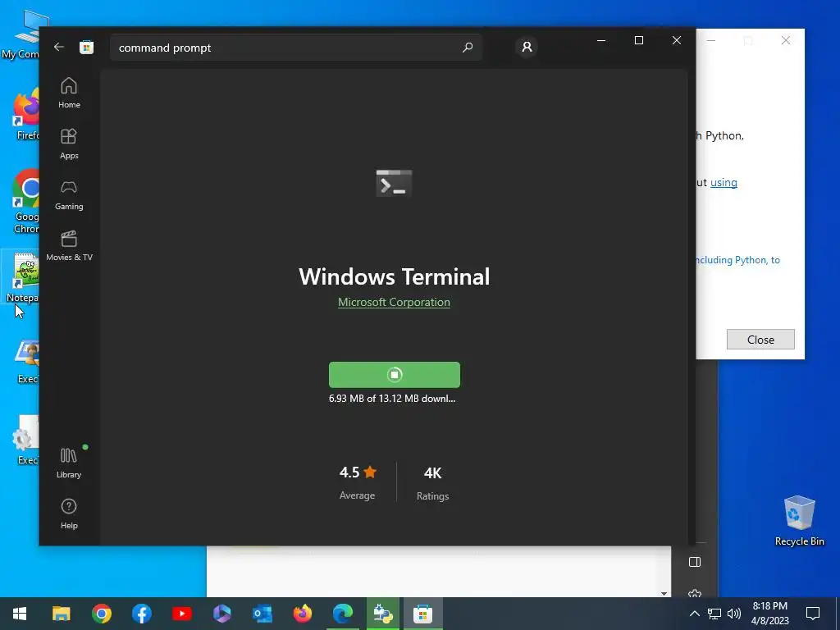The image size is (840, 630).
Task: Open the notification center icon
Action: (x=813, y=614)
